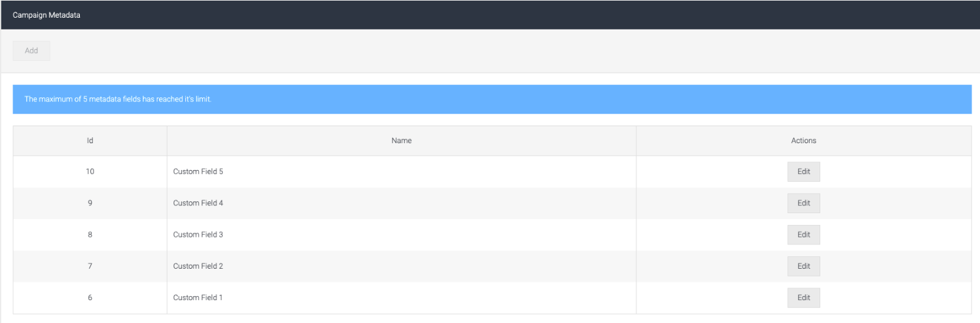This screenshot has height=323, width=980.
Task: Edit the Custom Field 2 row
Action: 803,266
